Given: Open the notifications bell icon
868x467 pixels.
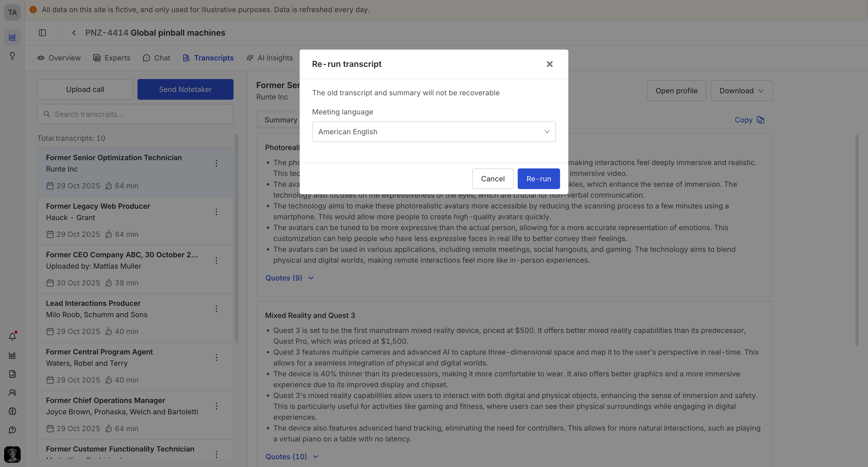Looking at the screenshot, I should point(12,337).
